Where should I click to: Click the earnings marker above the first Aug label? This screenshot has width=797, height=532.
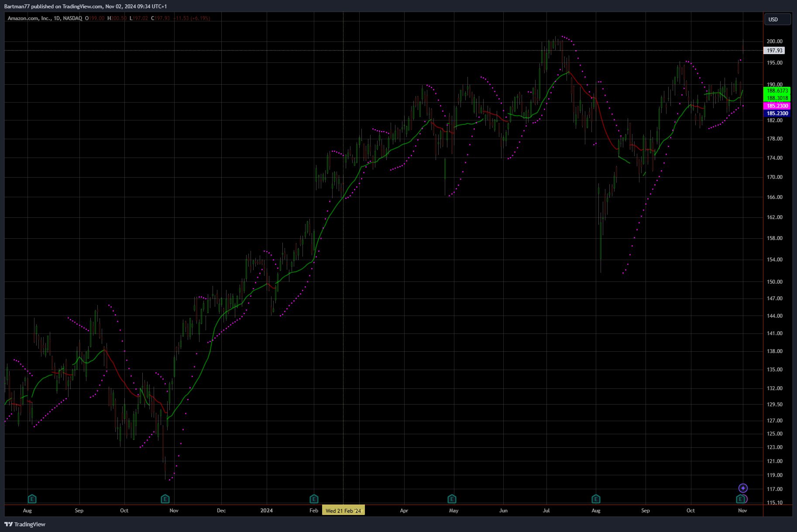(x=32, y=499)
